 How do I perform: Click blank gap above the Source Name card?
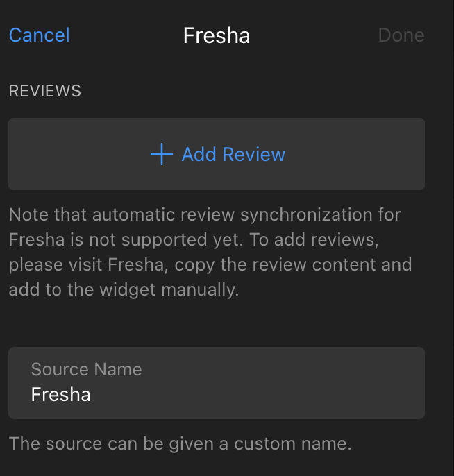217,325
